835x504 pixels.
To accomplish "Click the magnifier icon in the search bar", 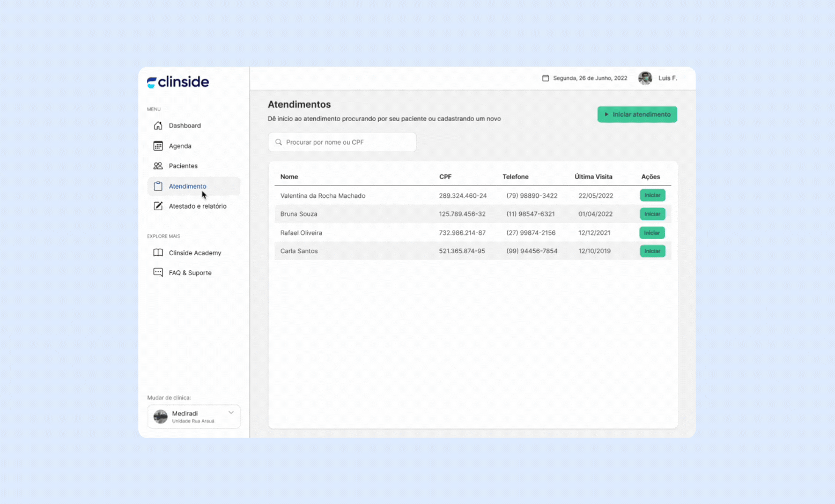I will tap(278, 142).
